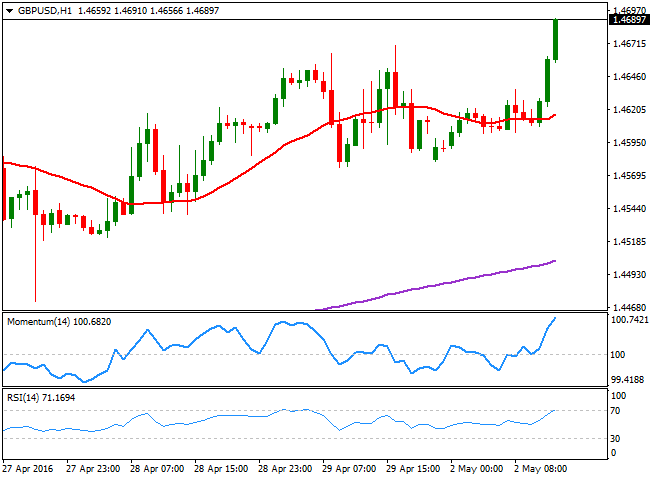Select the price axis label 1.44930
This screenshot has height=480, width=650.
click(x=629, y=274)
